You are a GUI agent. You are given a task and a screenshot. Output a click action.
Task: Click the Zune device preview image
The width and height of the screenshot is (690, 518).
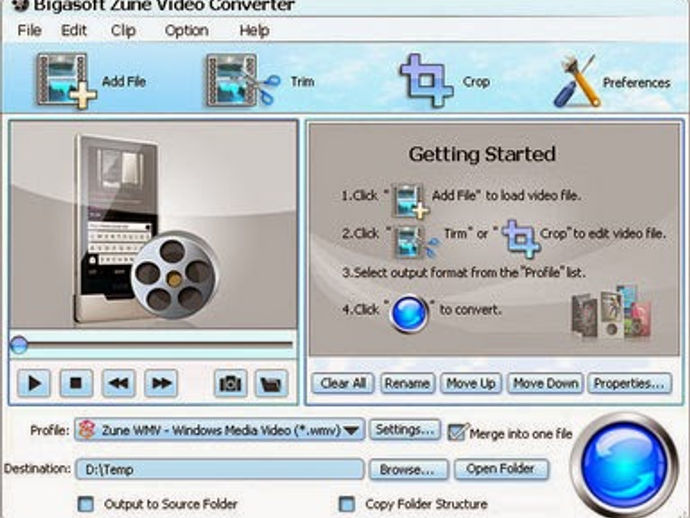pos(153,224)
